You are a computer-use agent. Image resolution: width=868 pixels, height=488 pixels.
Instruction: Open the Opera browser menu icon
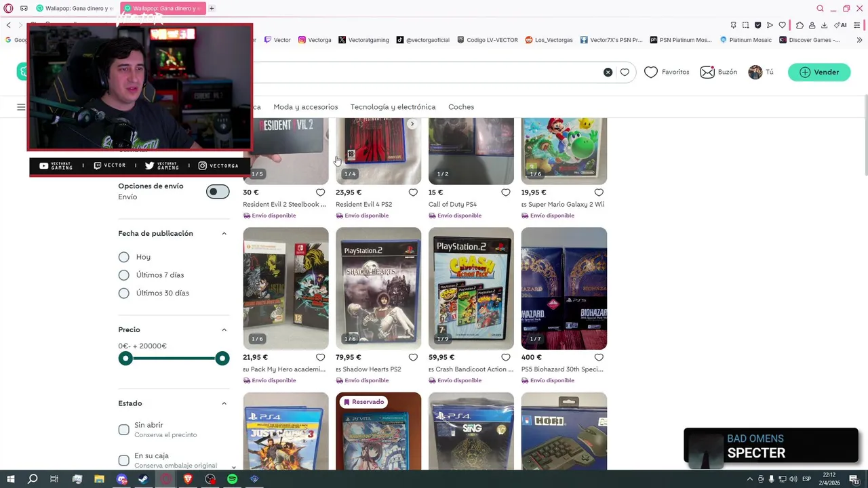[8, 8]
